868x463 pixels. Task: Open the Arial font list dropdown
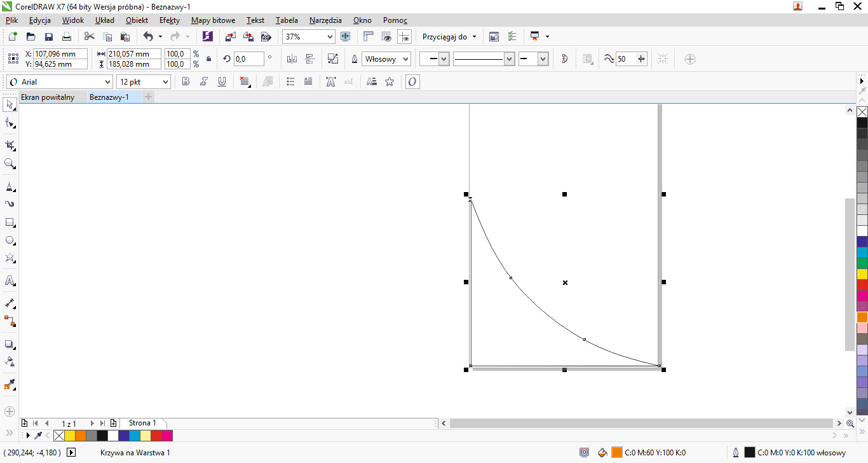click(107, 82)
